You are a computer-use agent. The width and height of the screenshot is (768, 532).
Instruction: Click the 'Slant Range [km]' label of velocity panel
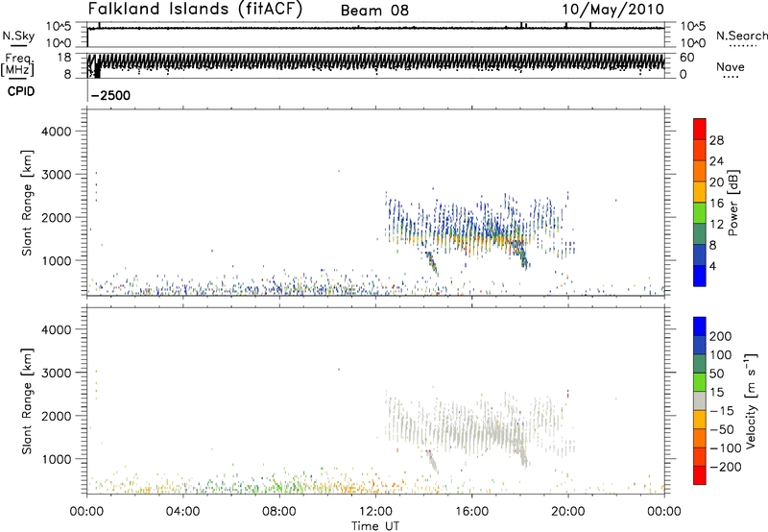(27, 401)
